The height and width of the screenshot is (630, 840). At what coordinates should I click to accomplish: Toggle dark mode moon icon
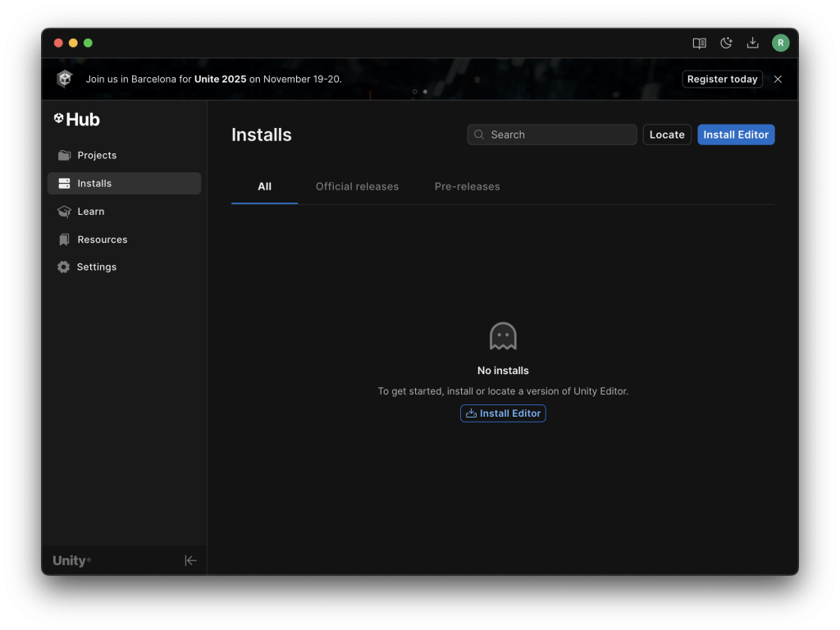726,43
